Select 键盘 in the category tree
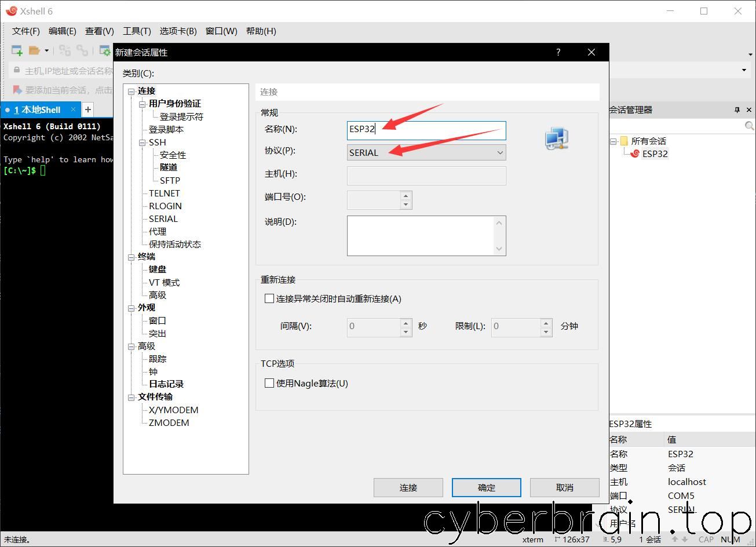The image size is (756, 547). (158, 269)
